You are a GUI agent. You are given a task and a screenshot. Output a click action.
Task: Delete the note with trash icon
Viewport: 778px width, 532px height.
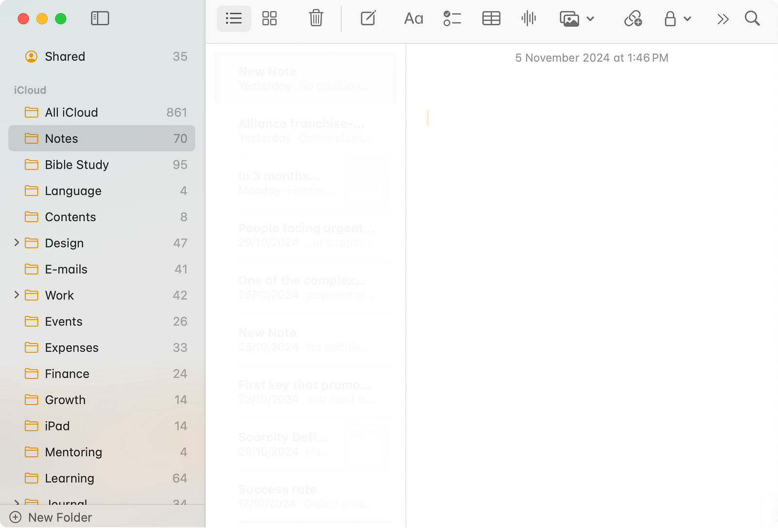tap(316, 18)
